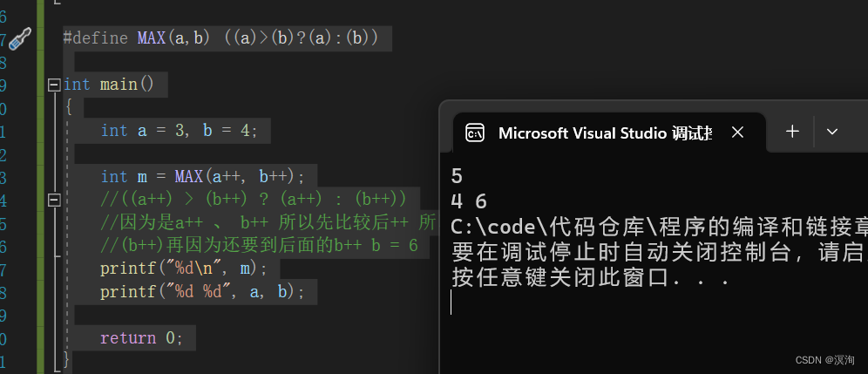The height and width of the screenshot is (374, 868).
Task: Open the console tab dropdown chevron
Action: coord(832,132)
